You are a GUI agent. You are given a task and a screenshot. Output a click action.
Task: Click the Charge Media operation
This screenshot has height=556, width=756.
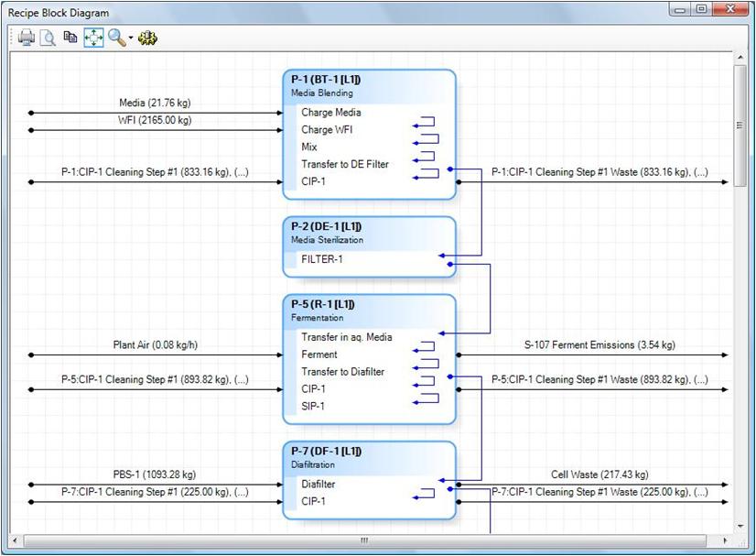330,113
